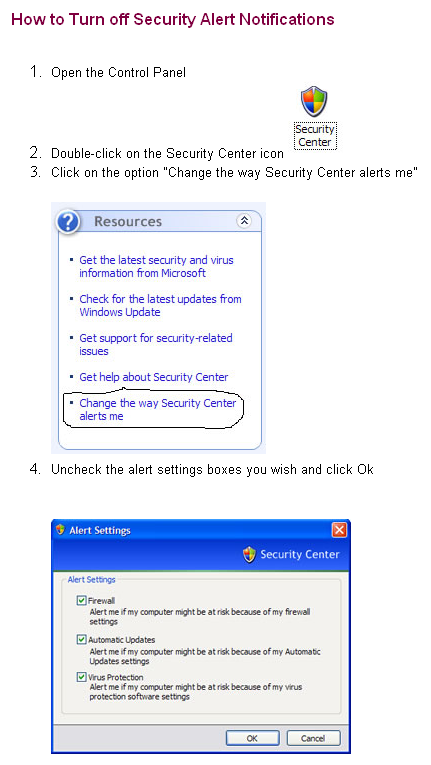Viewport: 431px width, 765px height.
Task: Close the Alert Settings dialog
Action: pyautogui.click(x=339, y=530)
